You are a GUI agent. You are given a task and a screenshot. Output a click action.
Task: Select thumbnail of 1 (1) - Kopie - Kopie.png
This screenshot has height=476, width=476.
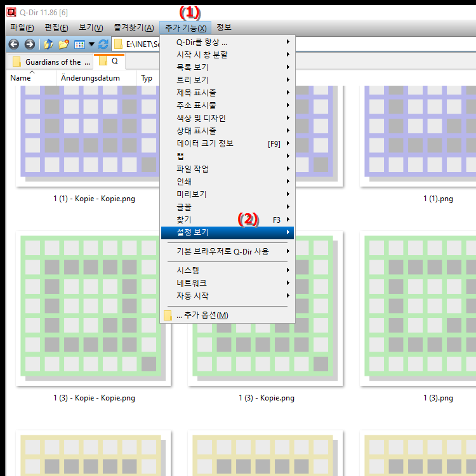(x=88, y=136)
